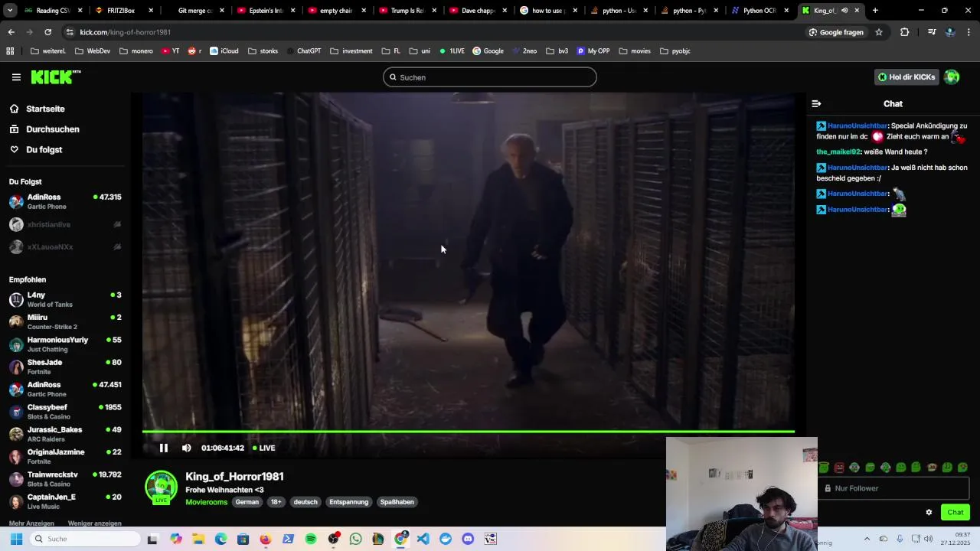
Task: Go to Startseite in the sidebar
Action: click(45, 109)
